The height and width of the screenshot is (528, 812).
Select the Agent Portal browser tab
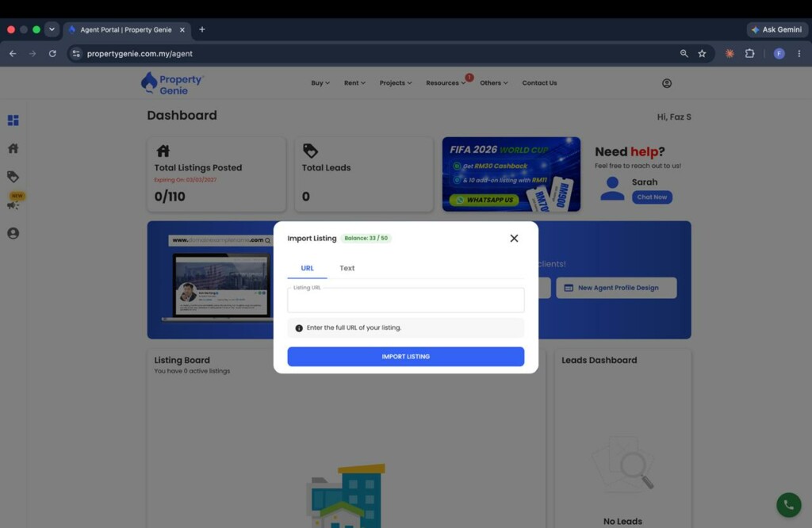point(127,30)
